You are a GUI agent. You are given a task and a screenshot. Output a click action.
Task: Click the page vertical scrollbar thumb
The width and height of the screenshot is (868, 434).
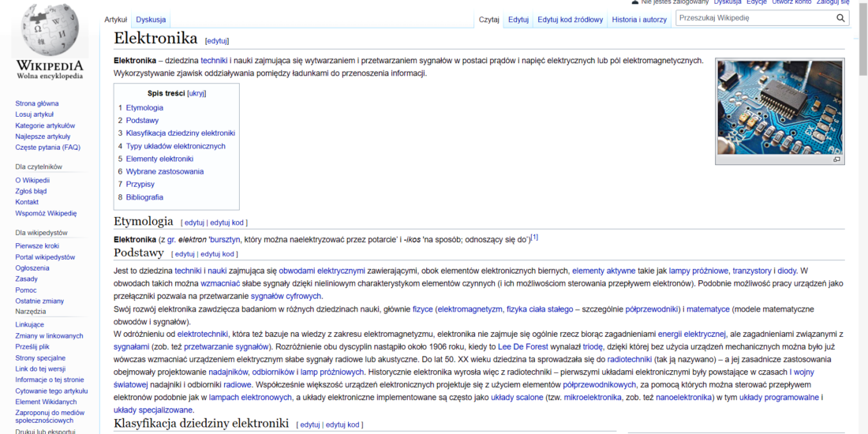pos(863,38)
